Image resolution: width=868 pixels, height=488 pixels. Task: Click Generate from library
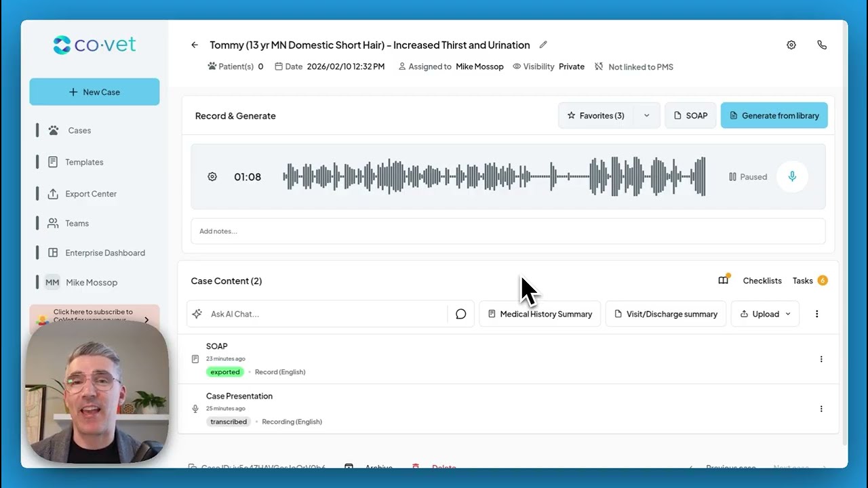[774, 116]
